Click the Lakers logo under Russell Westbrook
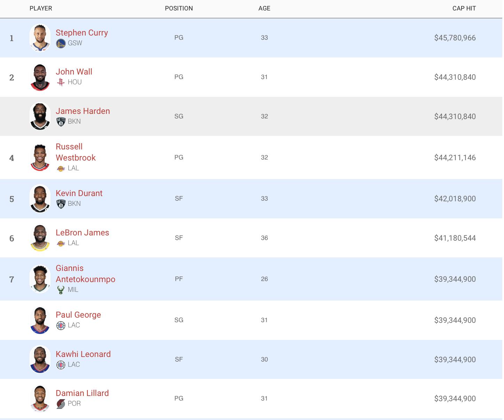504x420 pixels. click(x=61, y=169)
